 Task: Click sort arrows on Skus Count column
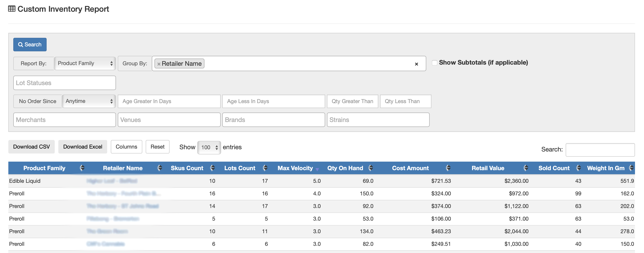click(212, 168)
